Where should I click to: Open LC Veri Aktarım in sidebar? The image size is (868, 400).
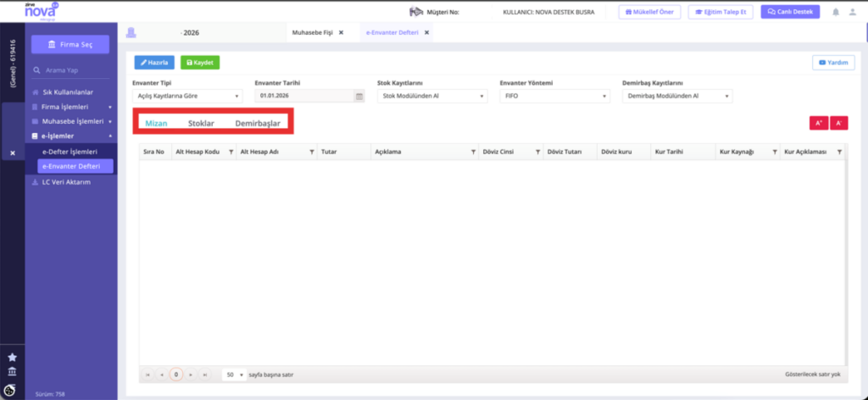click(66, 182)
